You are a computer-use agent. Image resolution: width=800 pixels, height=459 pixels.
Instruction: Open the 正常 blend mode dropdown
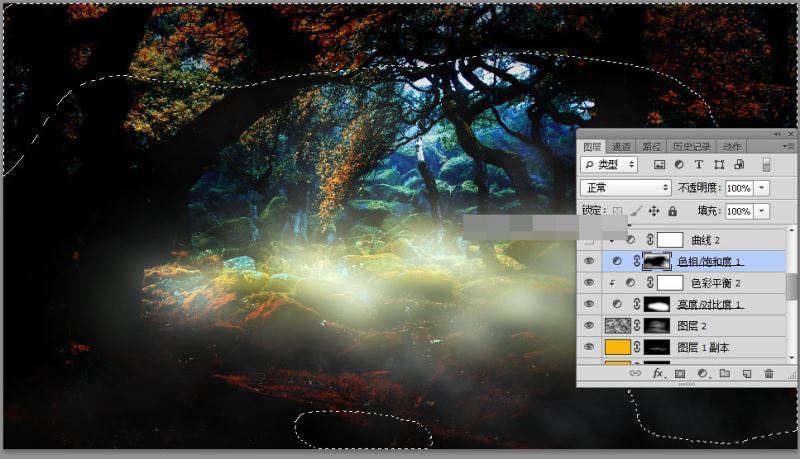(626, 188)
